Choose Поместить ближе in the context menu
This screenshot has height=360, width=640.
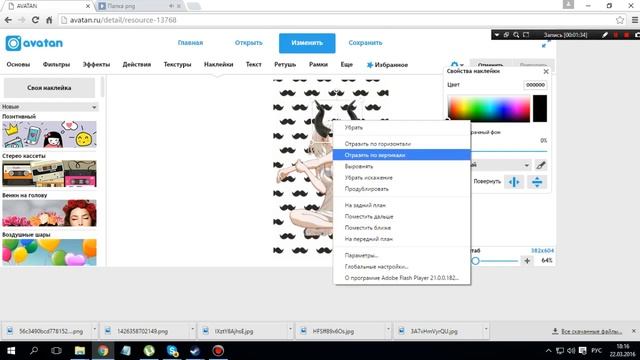point(401,228)
